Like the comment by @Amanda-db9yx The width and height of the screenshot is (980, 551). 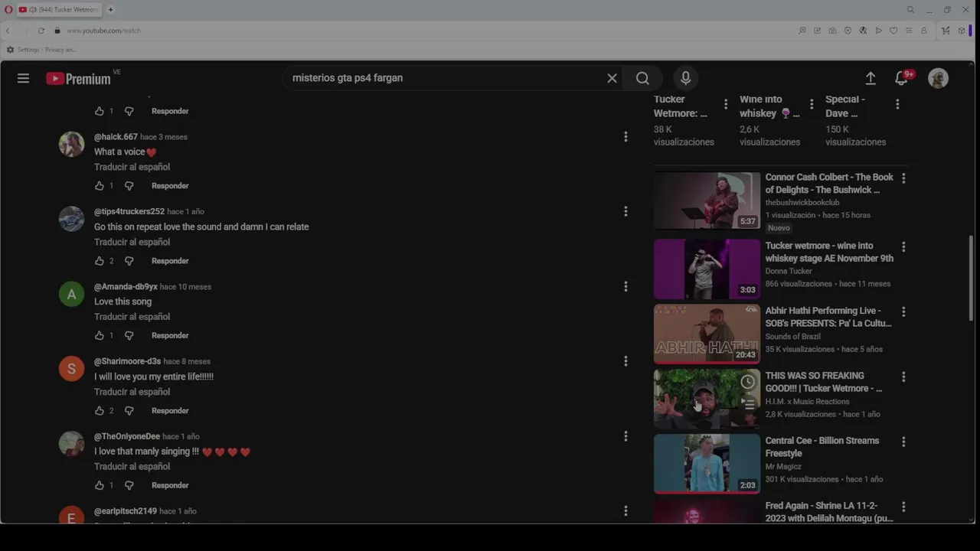[100, 336]
